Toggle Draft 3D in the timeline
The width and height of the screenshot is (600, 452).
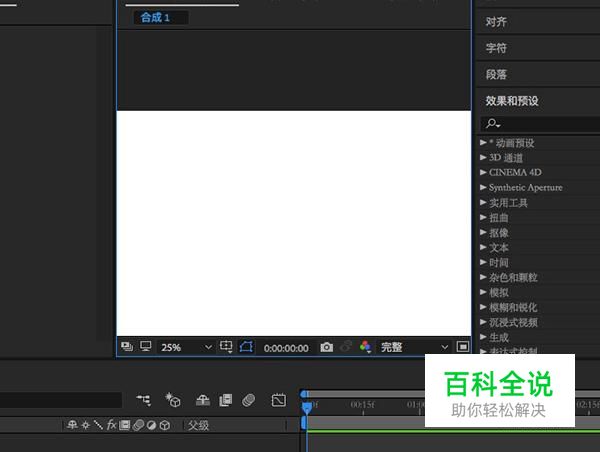pyautogui.click(x=173, y=400)
